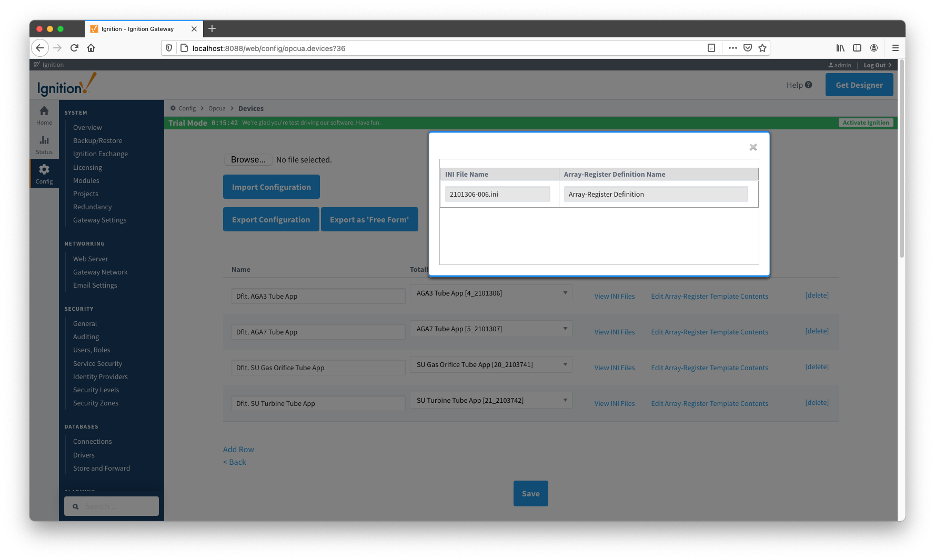Open Users, Roles under Security
935x560 pixels.
pos(92,350)
